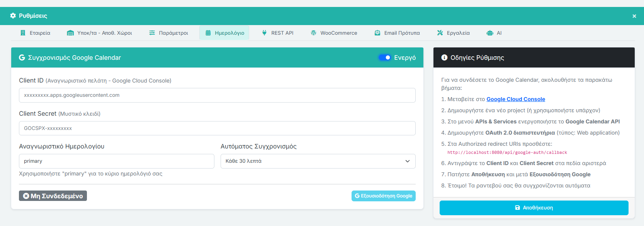Focus the Client Secret input field
The image size is (644, 226).
(217, 128)
